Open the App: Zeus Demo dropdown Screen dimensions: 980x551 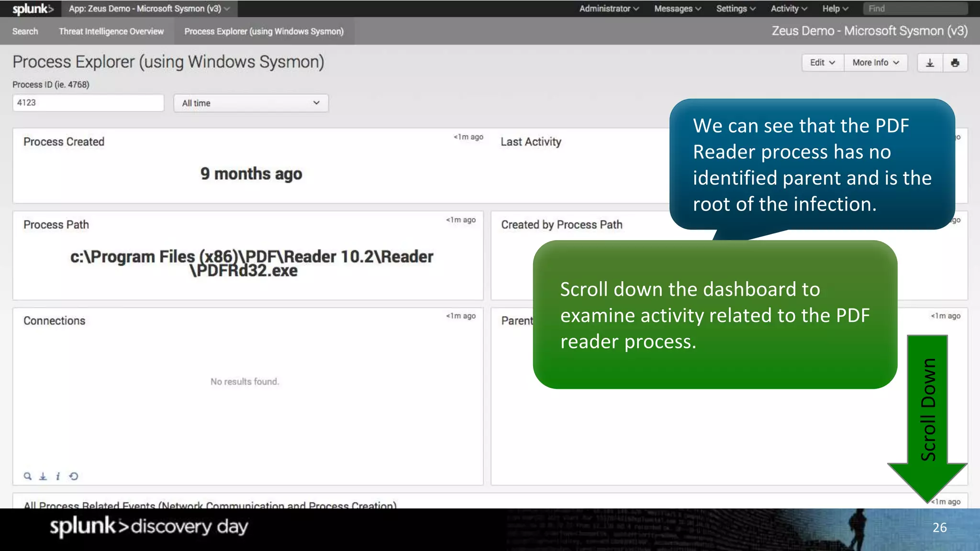tap(149, 9)
